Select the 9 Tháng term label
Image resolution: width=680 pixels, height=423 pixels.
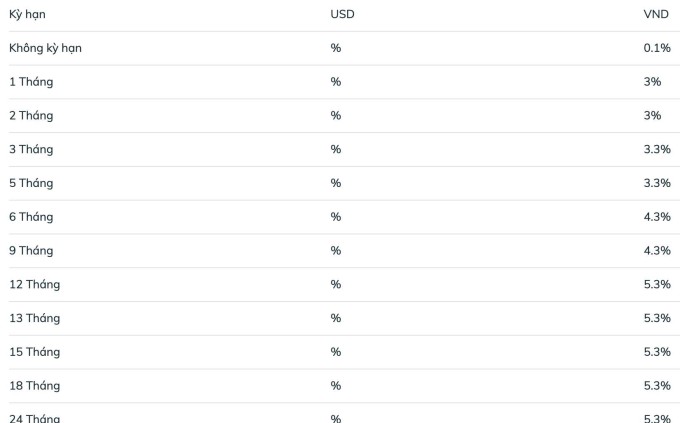click(31, 251)
